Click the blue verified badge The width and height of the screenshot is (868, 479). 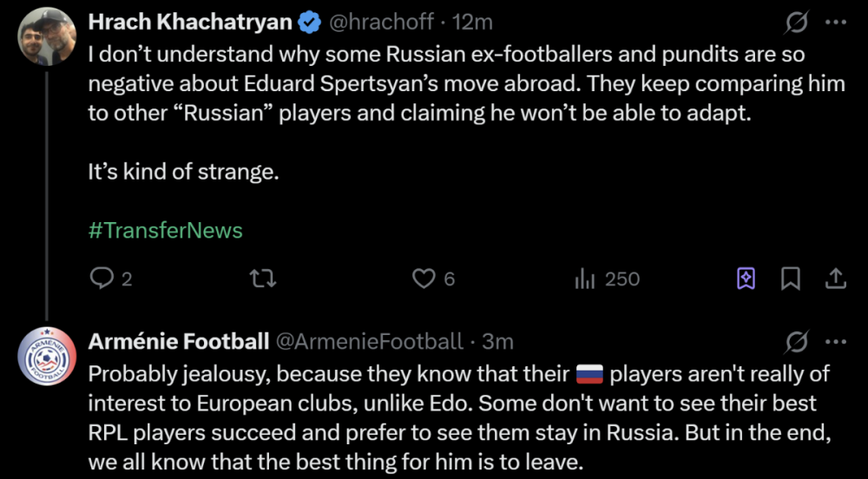[309, 22]
